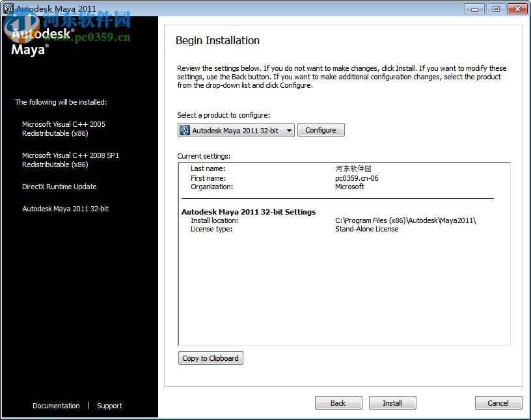Click the first name value 'pc0359.cn-06'

pos(357,178)
